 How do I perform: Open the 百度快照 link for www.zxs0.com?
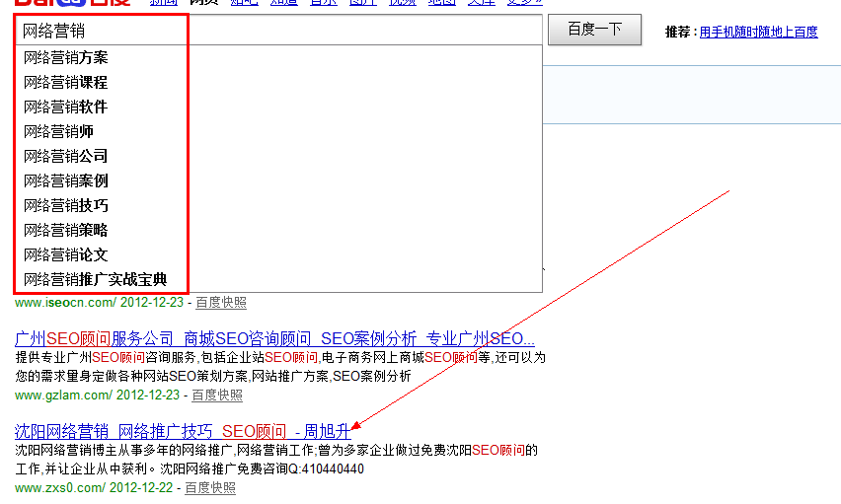(x=209, y=487)
